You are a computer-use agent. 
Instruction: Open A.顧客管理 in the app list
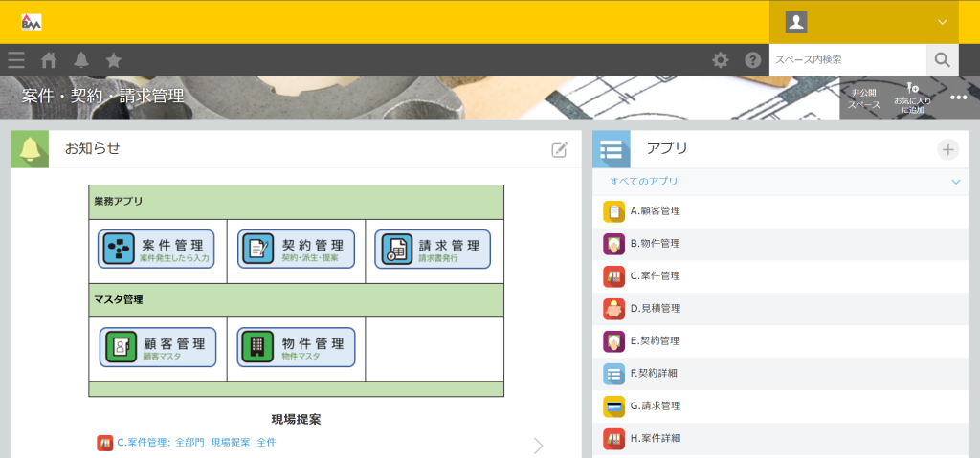click(655, 211)
